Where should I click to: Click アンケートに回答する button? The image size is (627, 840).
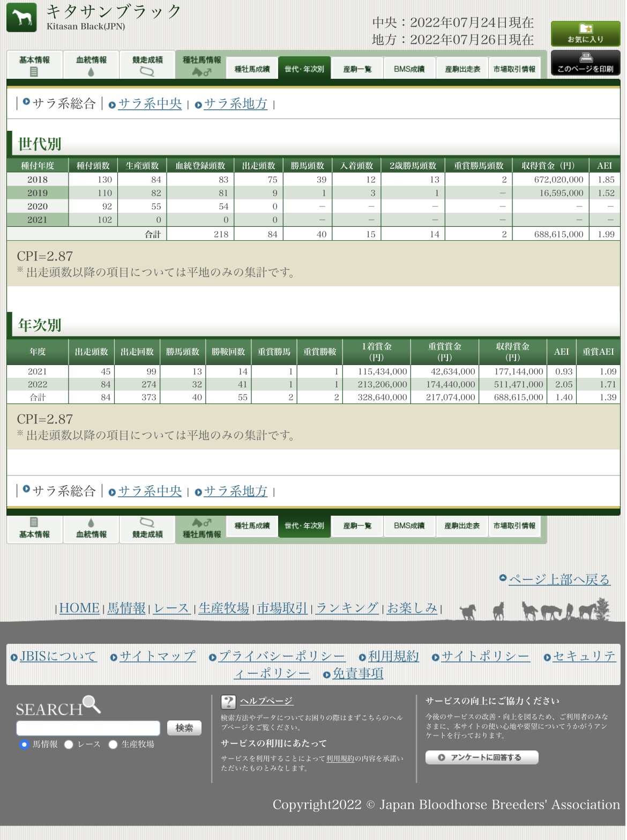coord(482,757)
